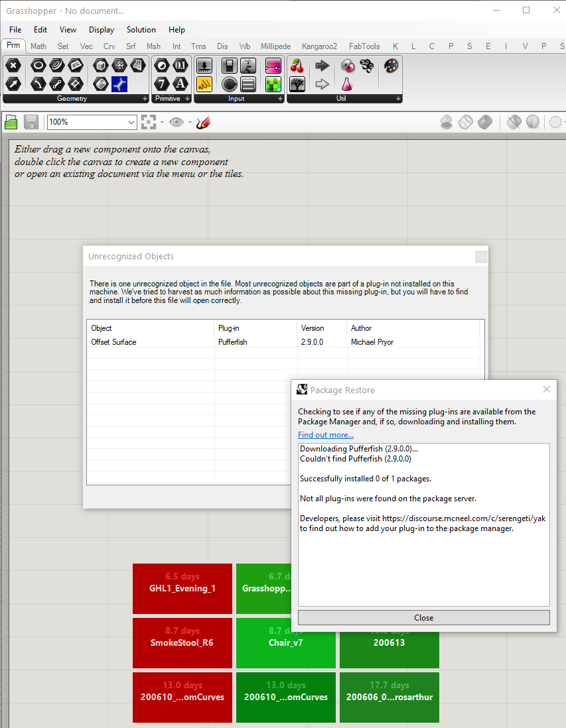Switch to the Kangaroo2 tab

click(x=319, y=46)
